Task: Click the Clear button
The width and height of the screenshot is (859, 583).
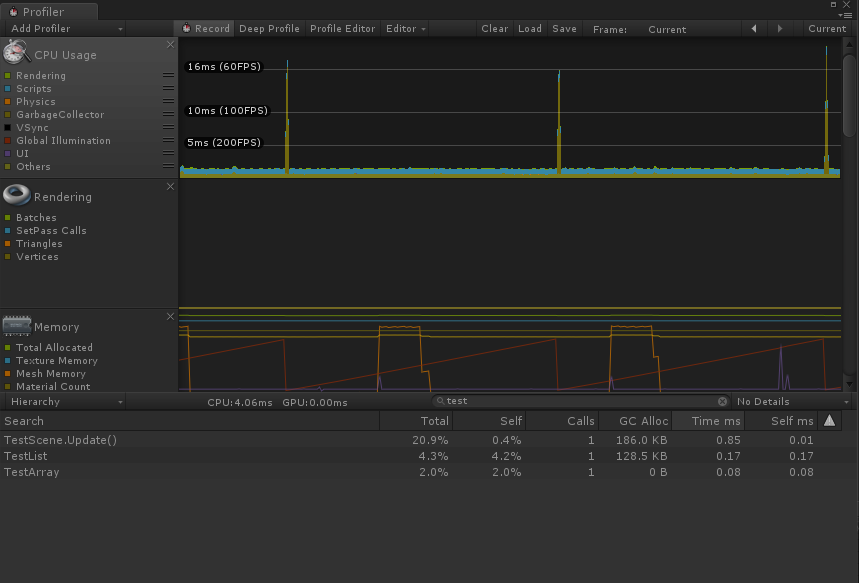Action: coord(495,28)
